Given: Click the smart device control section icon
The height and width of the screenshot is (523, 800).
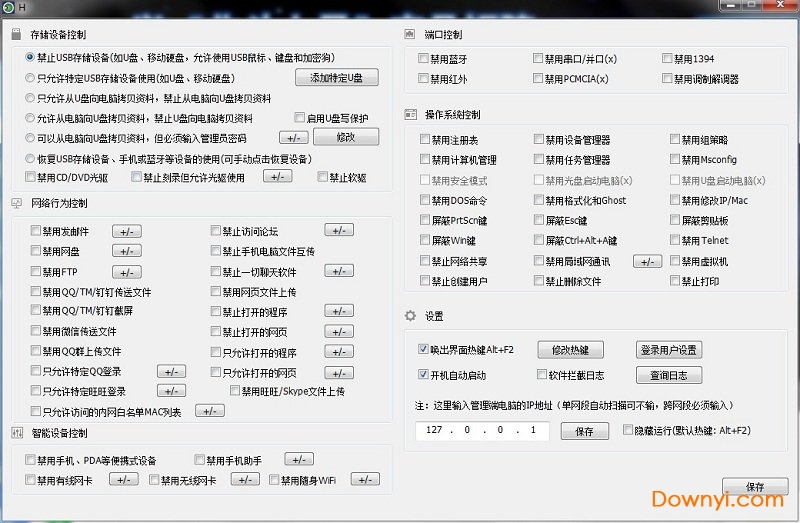Looking at the screenshot, I should click(x=17, y=433).
